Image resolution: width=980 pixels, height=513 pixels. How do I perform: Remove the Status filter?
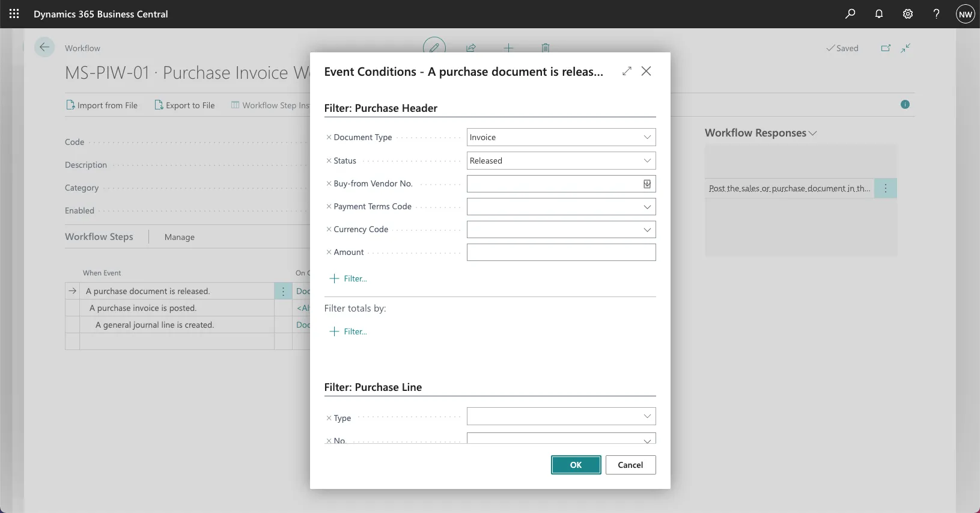coord(329,161)
